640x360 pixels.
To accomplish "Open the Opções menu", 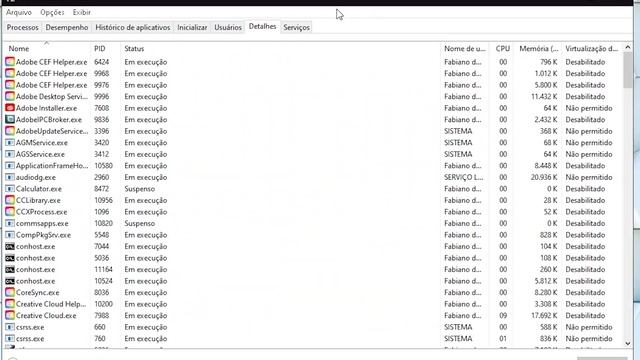I will [52, 12].
